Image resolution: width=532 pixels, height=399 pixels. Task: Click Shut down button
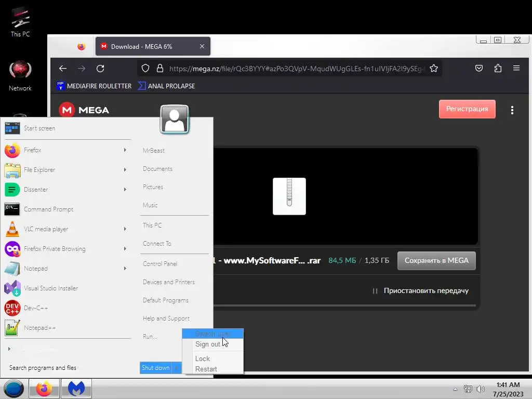(x=156, y=368)
